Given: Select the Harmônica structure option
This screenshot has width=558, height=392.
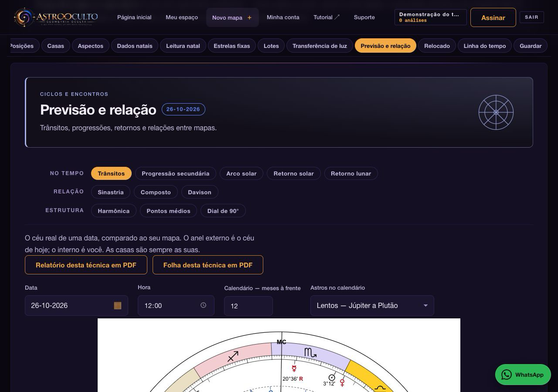Looking at the screenshot, I should tap(114, 211).
